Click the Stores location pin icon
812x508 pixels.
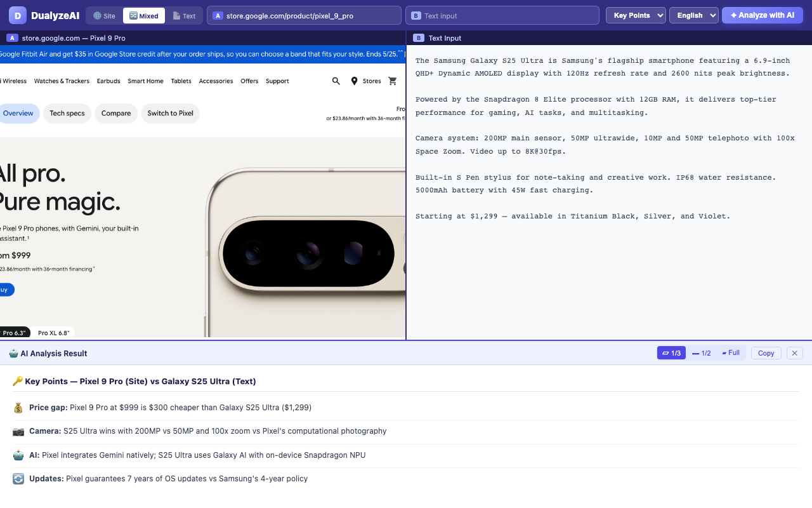click(x=354, y=81)
